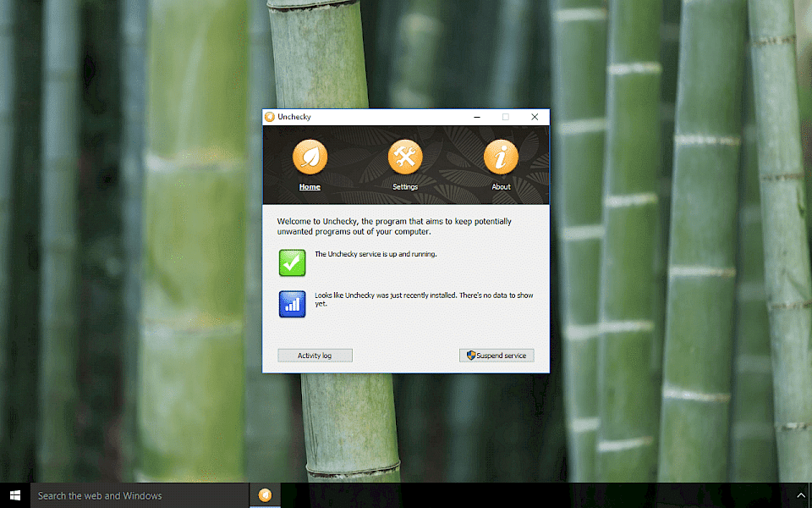Click the 'Welcome to Unchecky' intro text
The image size is (812, 508).
pos(394,226)
